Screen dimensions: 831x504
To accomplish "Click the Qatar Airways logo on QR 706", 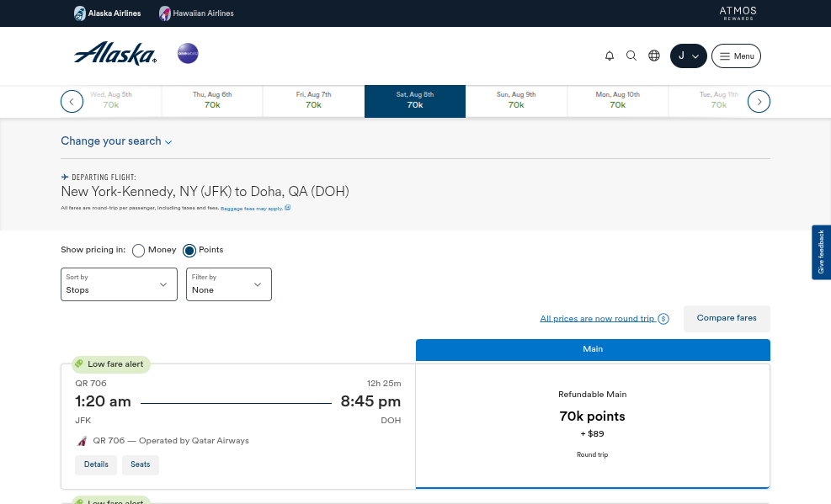I will pyautogui.click(x=83, y=441).
